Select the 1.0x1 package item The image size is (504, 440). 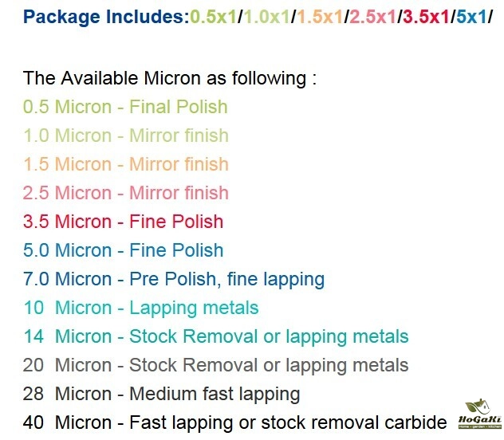point(266,15)
